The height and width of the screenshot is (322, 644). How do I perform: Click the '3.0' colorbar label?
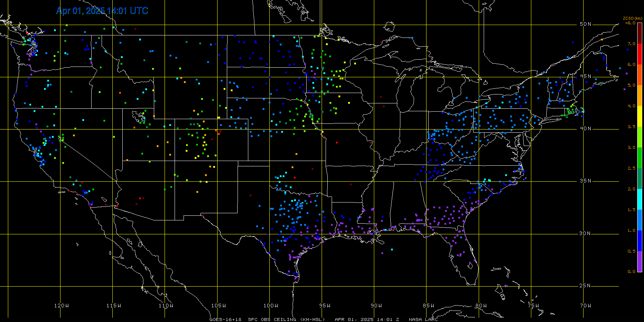point(631,147)
